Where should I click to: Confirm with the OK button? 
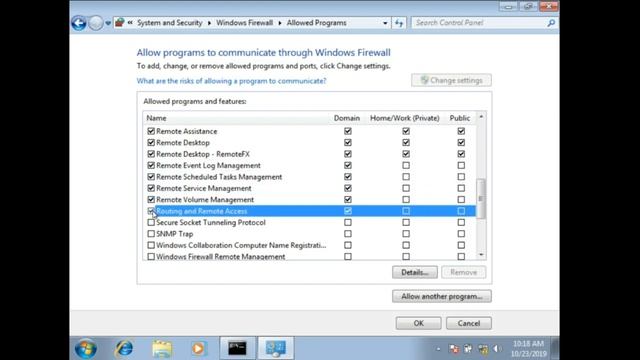click(418, 323)
